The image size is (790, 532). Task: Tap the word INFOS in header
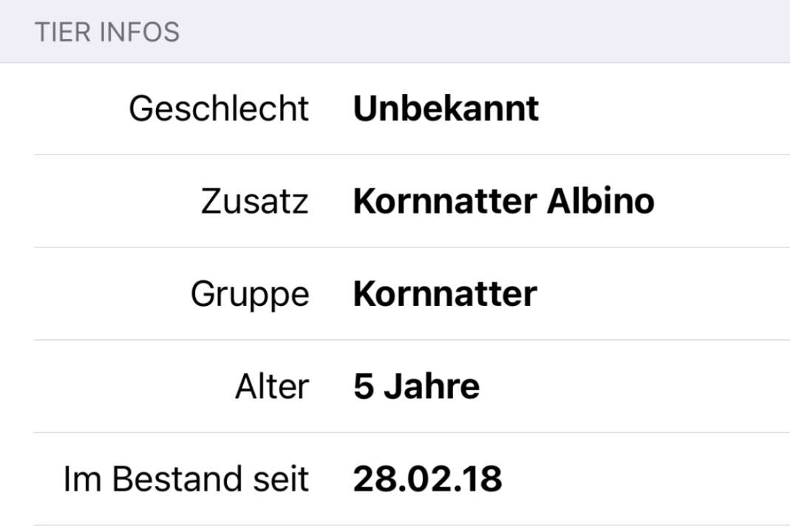point(140,32)
